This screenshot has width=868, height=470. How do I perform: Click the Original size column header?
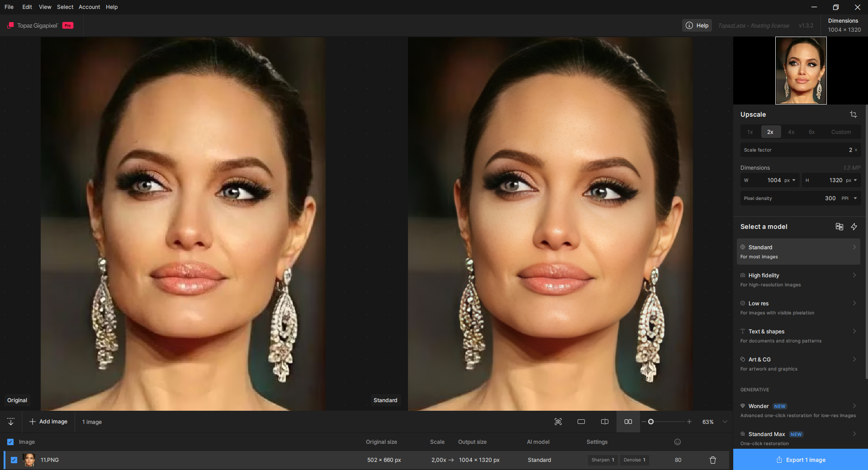point(381,442)
